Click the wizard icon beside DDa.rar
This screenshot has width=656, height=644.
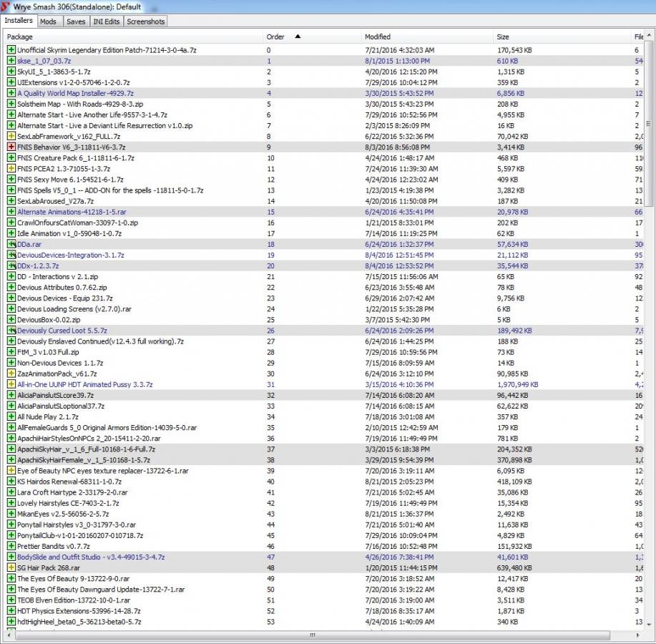pos(11,244)
